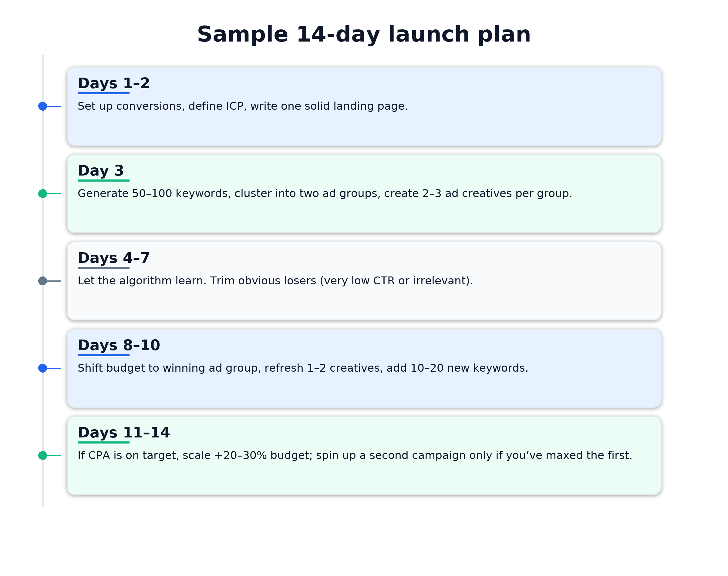The height and width of the screenshot is (576, 728).
Task: Click the blue underline beneath "Days 1–2"
Action: coord(103,93)
